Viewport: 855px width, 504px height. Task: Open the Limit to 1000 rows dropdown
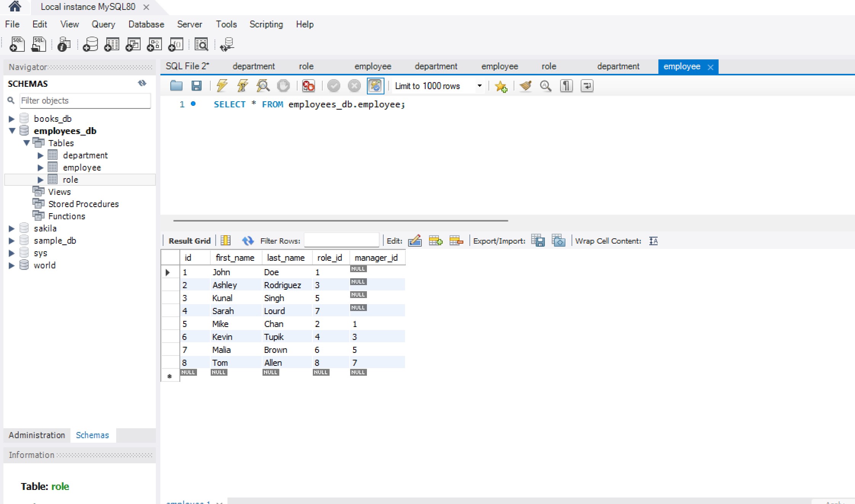pos(479,86)
